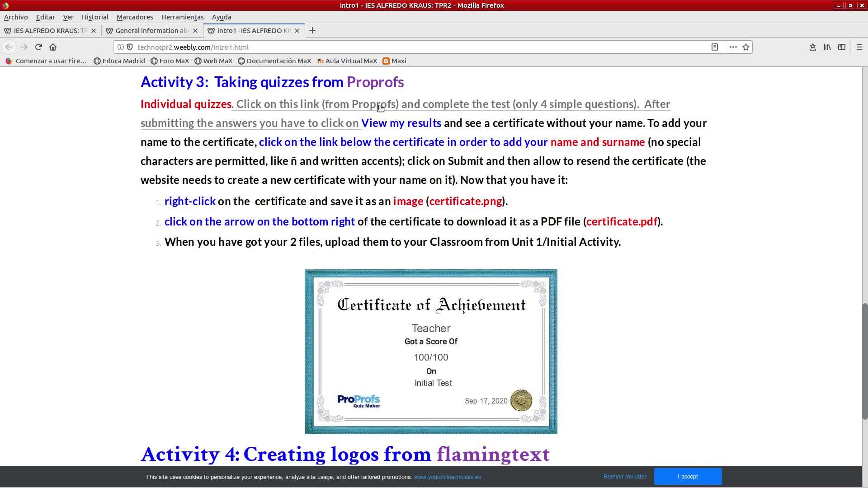This screenshot has width=868, height=488.
Task: Open the Marcadores menu
Action: pyautogui.click(x=135, y=17)
